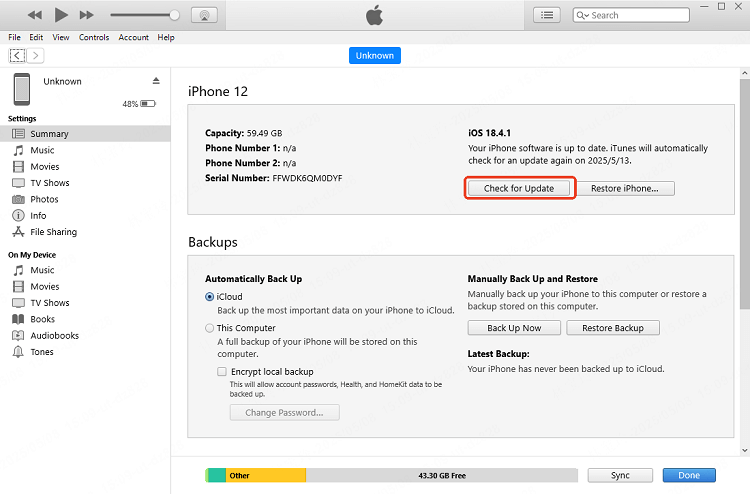The width and height of the screenshot is (750, 494).
Task: Click the Check for Update button
Action: point(520,188)
